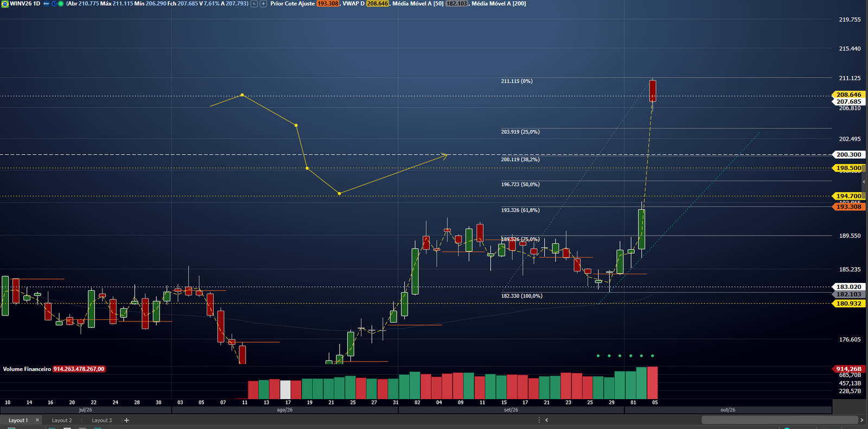The image size is (868, 429).
Task: Add a new layout with the plus icon
Action: click(x=126, y=420)
